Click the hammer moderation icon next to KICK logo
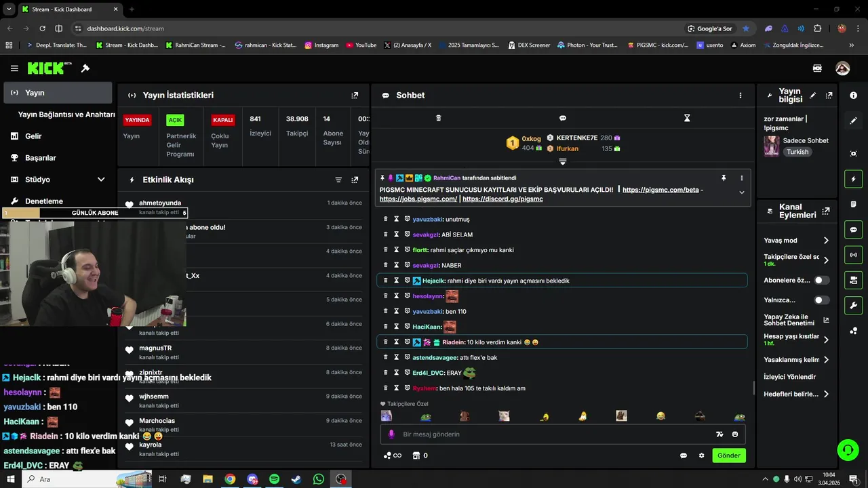The height and width of the screenshot is (488, 868). point(85,68)
